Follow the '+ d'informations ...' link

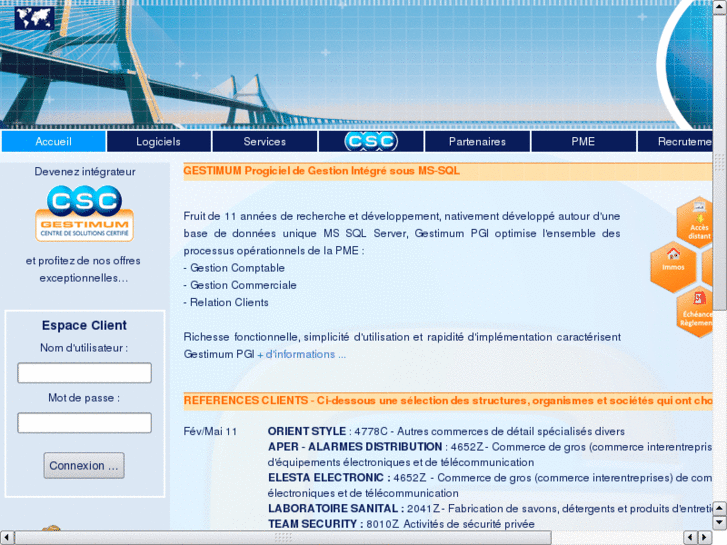coord(302,354)
